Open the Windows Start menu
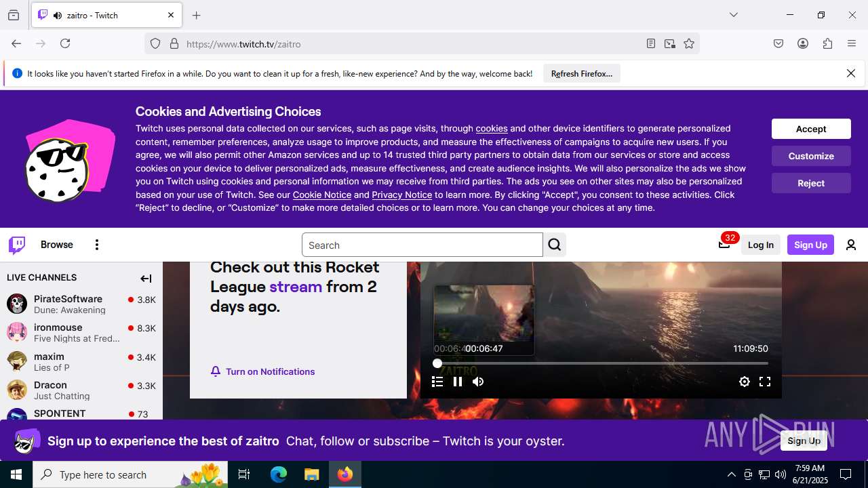868x488 pixels. click(16, 474)
